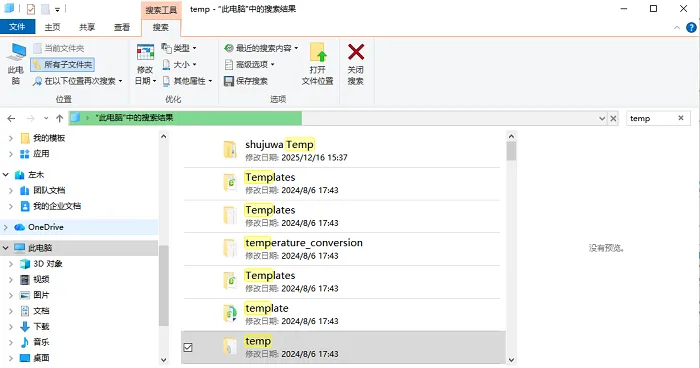The width and height of the screenshot is (700, 368).
Task: Expand the OneDrive tree node
Action: coord(6,227)
